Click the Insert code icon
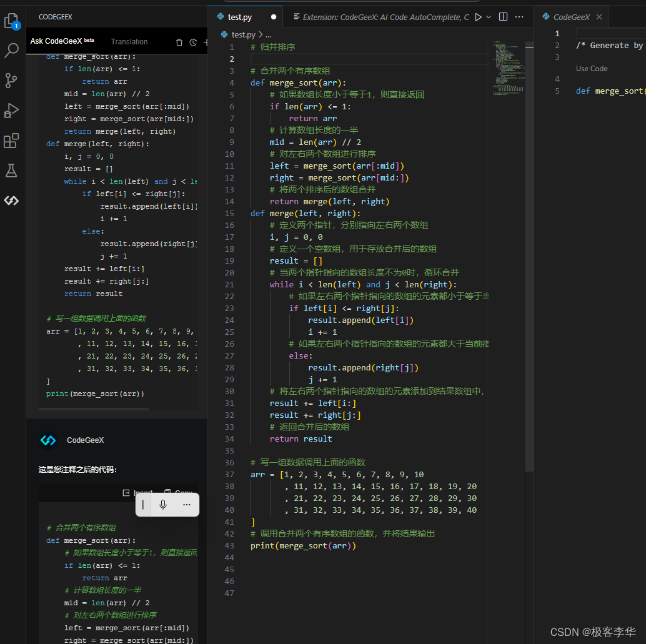The image size is (646, 644). pos(126,493)
